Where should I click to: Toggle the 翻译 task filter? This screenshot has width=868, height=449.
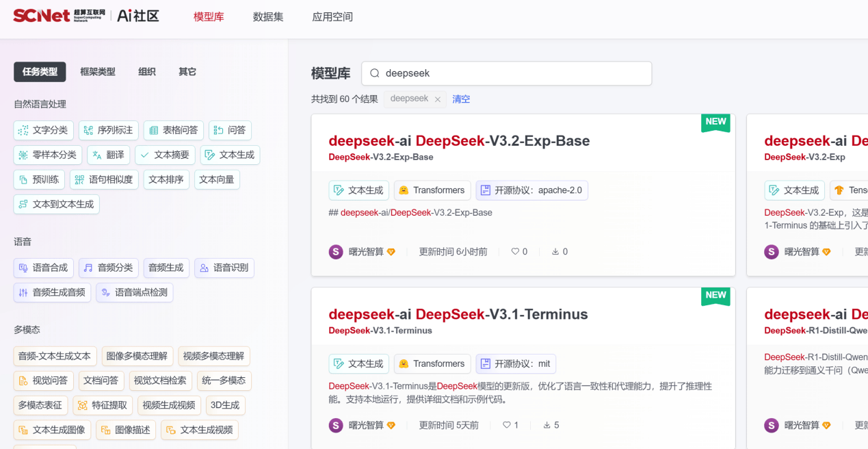(x=108, y=155)
